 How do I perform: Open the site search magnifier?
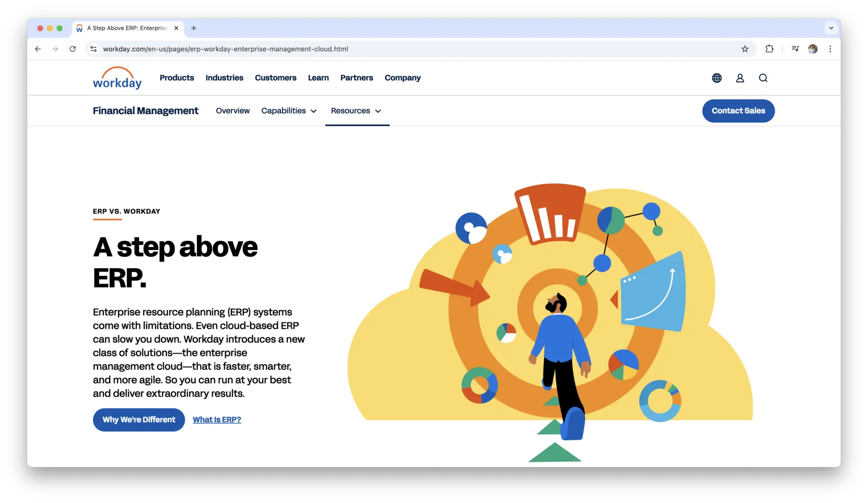click(763, 78)
